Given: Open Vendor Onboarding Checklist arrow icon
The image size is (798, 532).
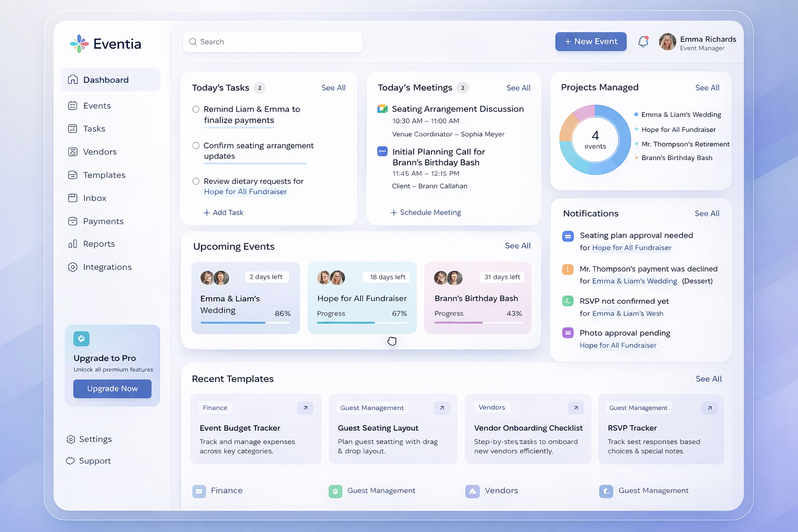Looking at the screenshot, I should click(x=576, y=408).
